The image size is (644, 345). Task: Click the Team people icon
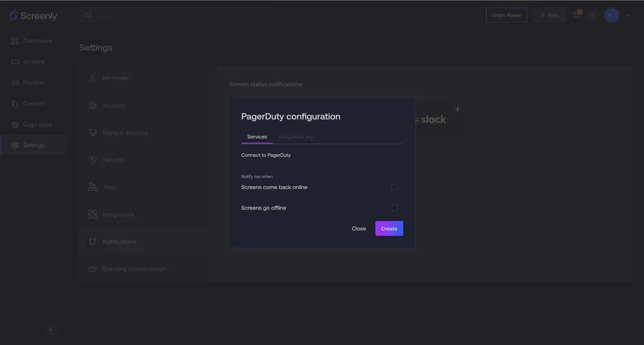tap(92, 187)
